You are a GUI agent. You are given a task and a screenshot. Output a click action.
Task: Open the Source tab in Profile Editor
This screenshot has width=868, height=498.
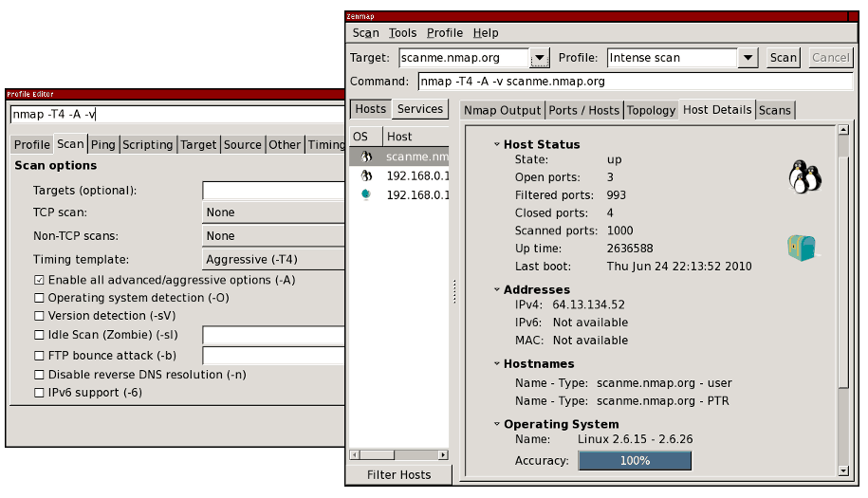(x=243, y=144)
